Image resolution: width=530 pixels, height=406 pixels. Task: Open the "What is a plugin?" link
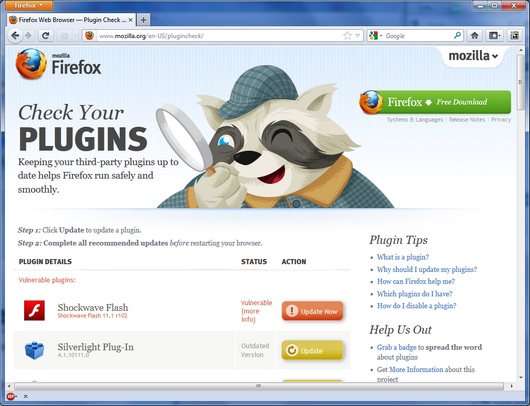[x=403, y=257]
